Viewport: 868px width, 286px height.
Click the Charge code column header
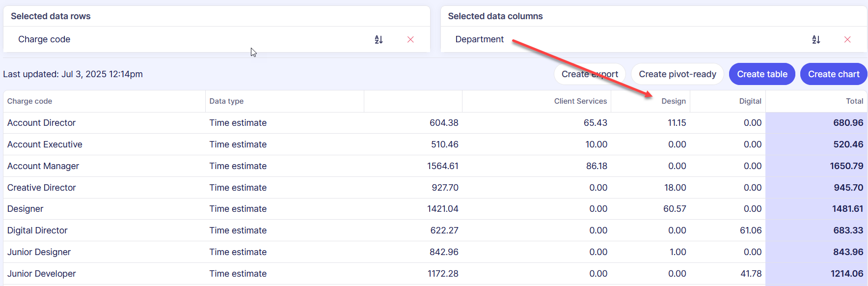[29, 101]
